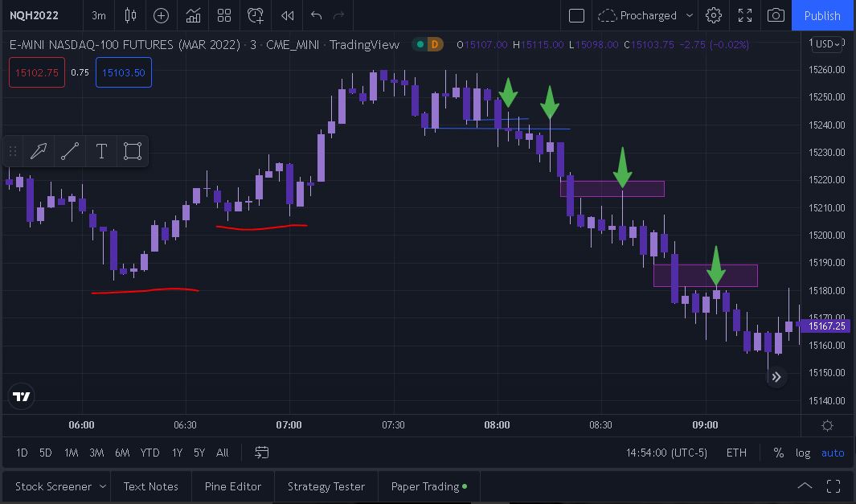This screenshot has width=856, height=504.
Task: Expand the Procharged layout dropdown arrow
Action: pyautogui.click(x=689, y=15)
